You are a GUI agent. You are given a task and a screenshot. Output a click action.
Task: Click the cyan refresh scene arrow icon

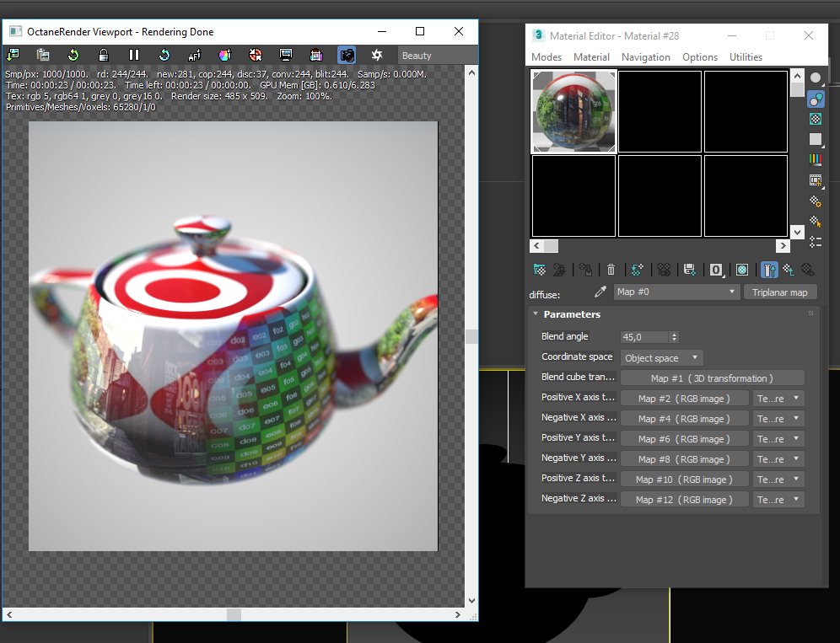click(164, 55)
